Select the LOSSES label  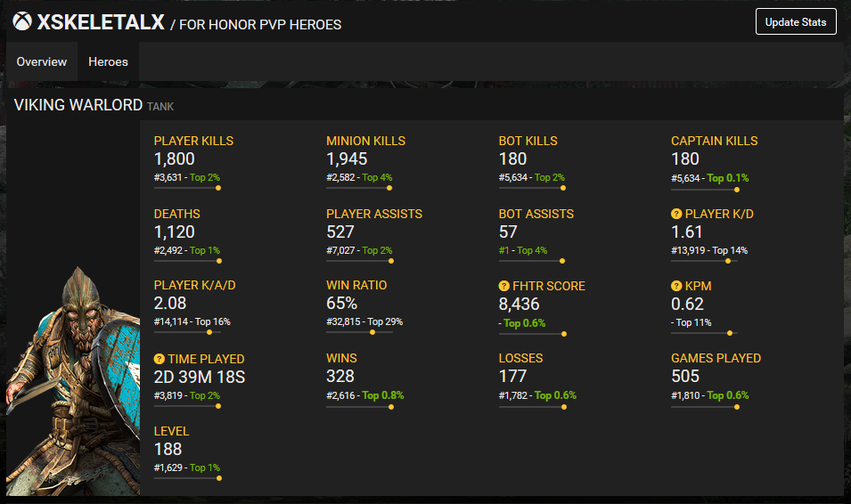tap(520, 359)
